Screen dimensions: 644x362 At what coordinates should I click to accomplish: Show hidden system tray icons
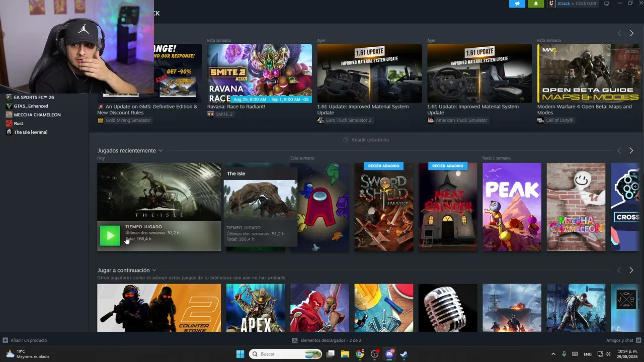click(553, 354)
